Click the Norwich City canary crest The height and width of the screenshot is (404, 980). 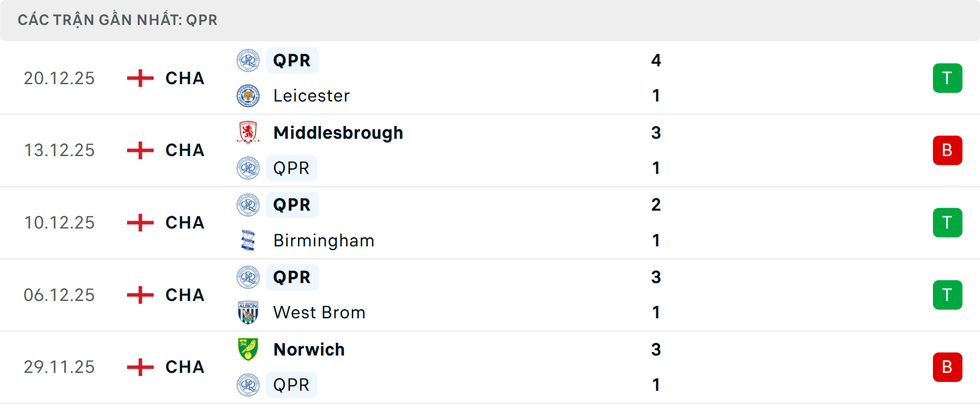248,349
